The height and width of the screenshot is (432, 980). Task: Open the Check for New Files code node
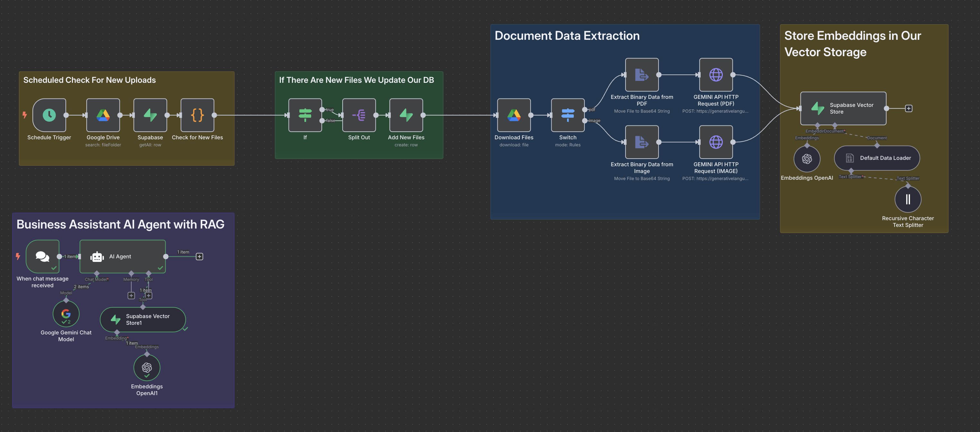click(x=197, y=115)
